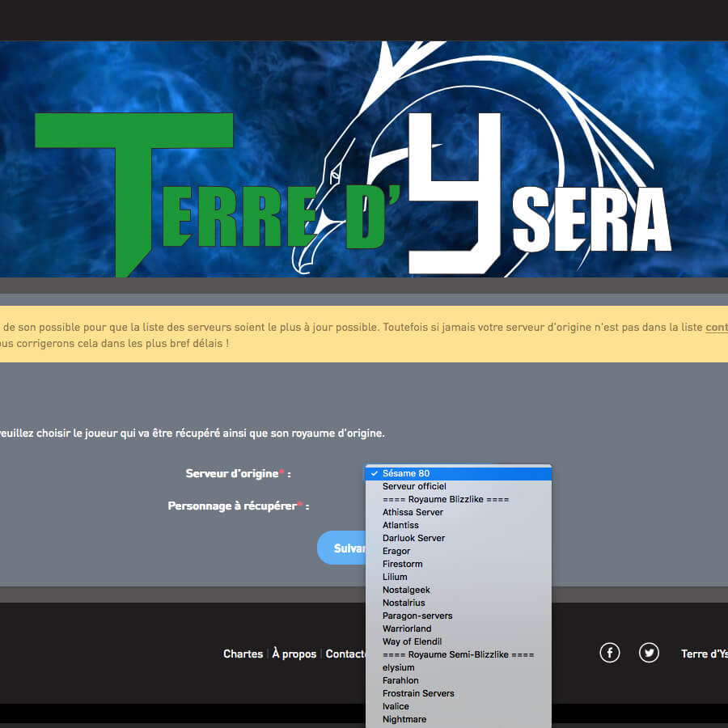
Task: Choose Frostrain Servers in list
Action: [459, 693]
